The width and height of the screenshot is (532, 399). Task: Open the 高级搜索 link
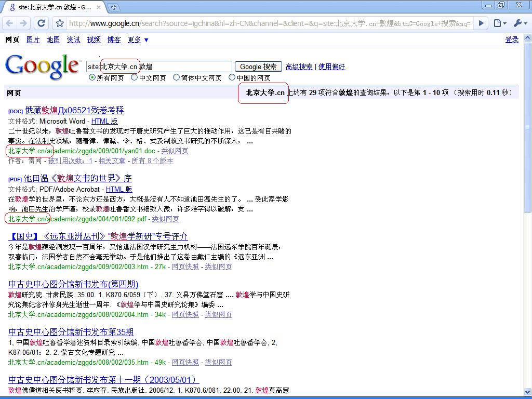[x=299, y=66]
